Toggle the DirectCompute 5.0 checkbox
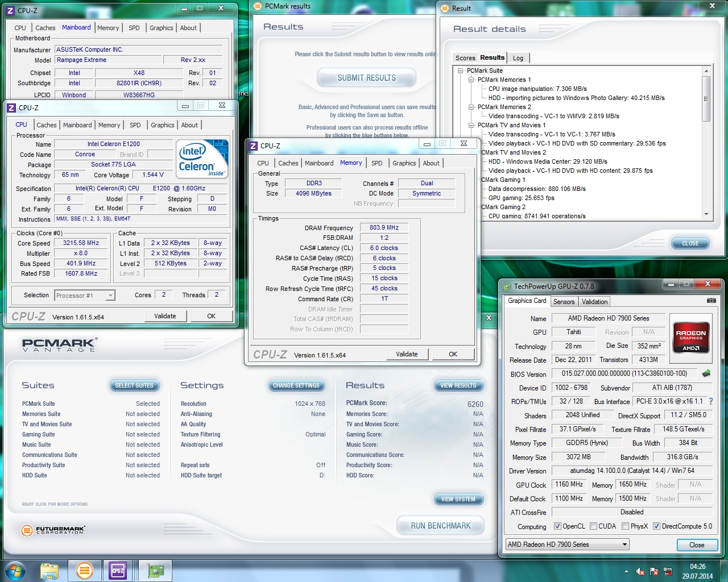The width and height of the screenshot is (728, 582). point(656,526)
